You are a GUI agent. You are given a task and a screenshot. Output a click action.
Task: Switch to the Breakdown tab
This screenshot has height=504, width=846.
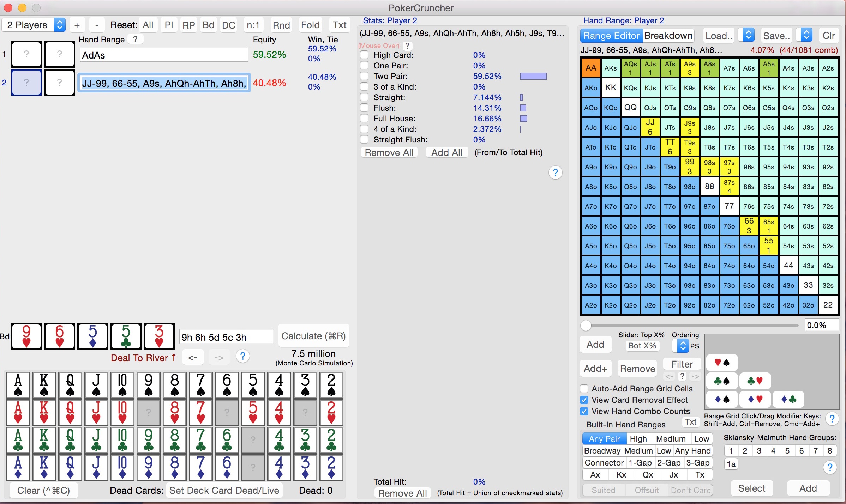coord(668,36)
